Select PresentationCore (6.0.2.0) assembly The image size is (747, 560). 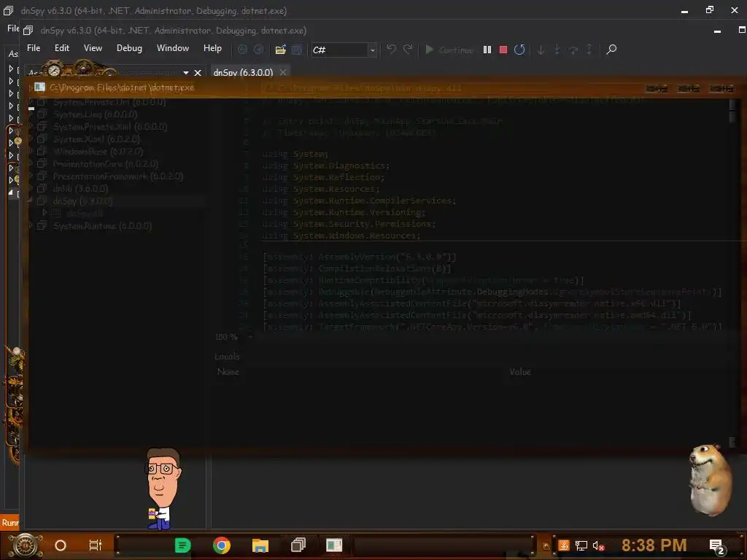click(x=106, y=164)
